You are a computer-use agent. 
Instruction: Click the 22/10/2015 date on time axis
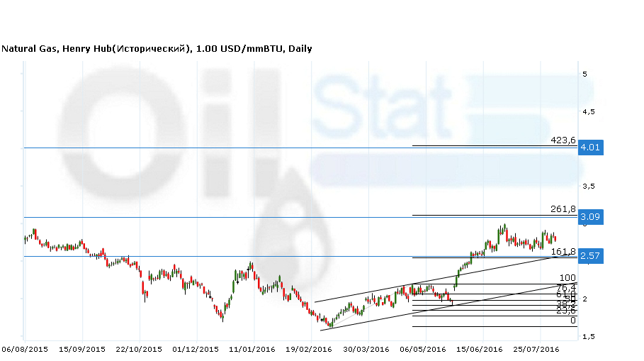140,349
